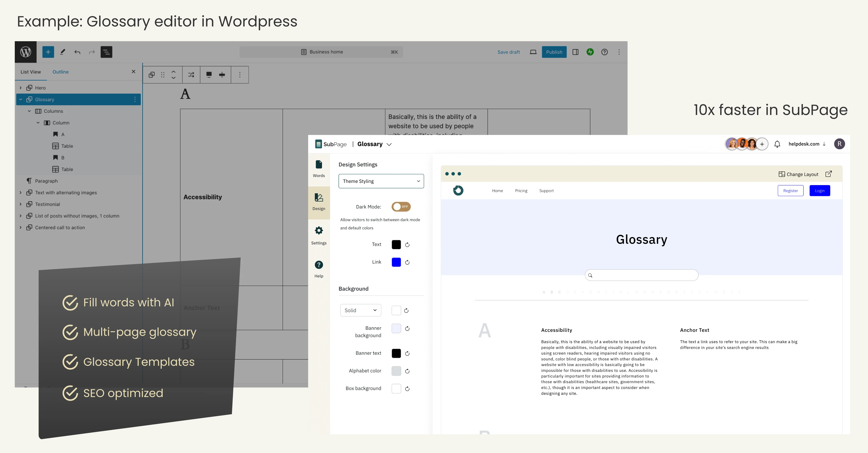Click the redo arrow in WordPress toolbar

tap(92, 52)
